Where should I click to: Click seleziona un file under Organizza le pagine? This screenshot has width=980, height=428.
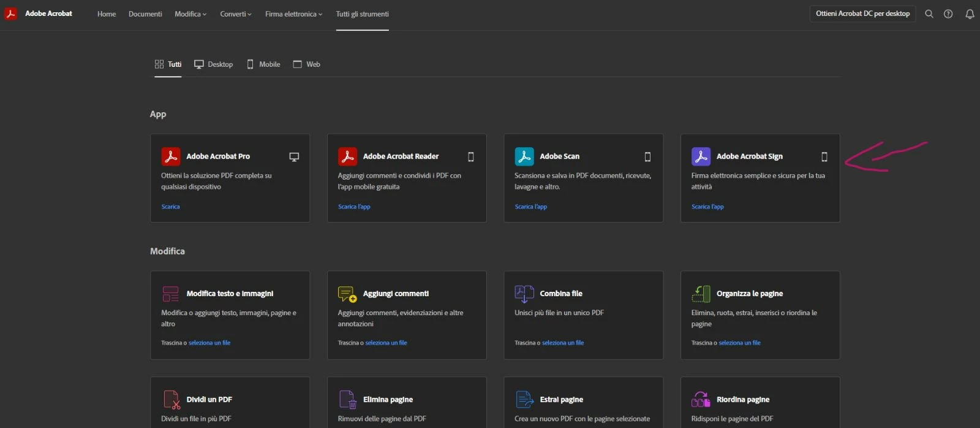739,343
